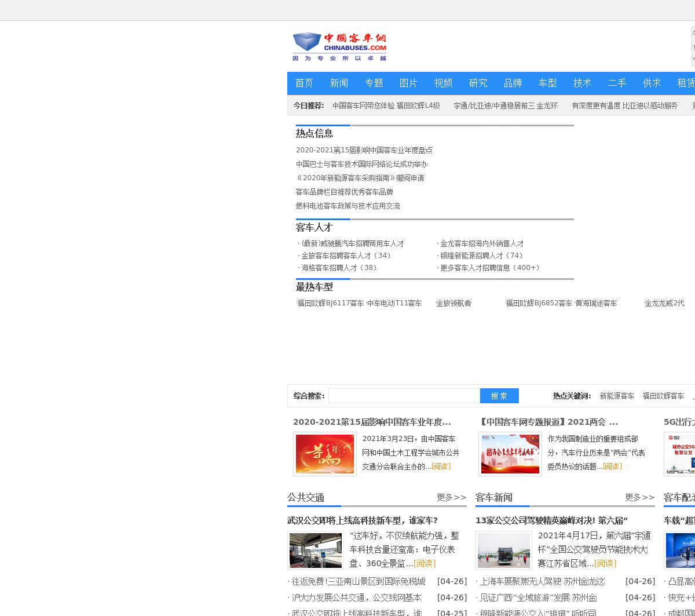Viewport: 695px width, 616px height.
Task: Click [阅读] after 委员热议的话题
Action: point(612,466)
